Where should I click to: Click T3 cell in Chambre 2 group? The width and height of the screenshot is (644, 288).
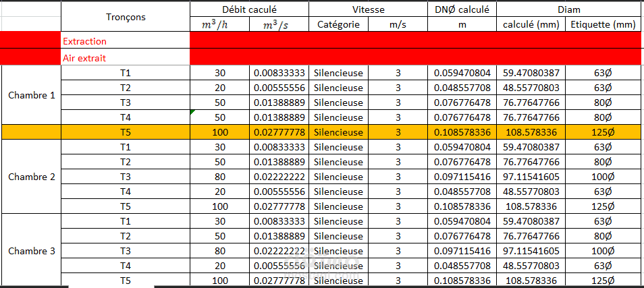click(x=126, y=177)
